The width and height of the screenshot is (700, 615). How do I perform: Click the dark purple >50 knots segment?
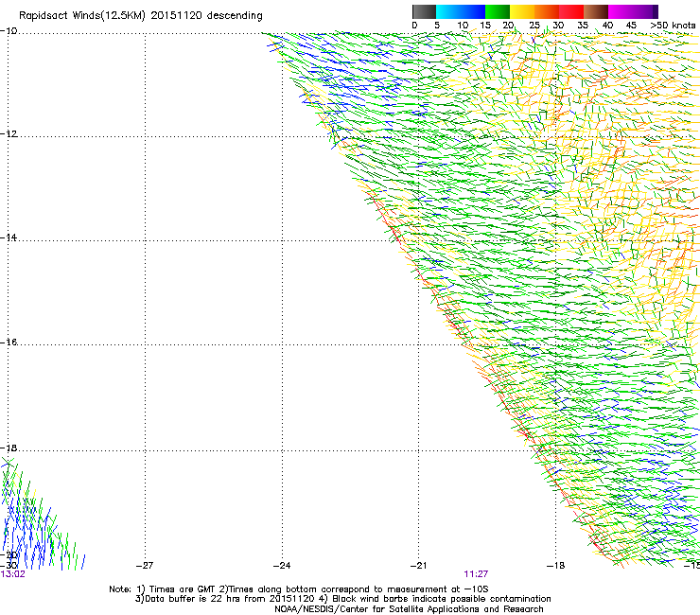(655, 11)
